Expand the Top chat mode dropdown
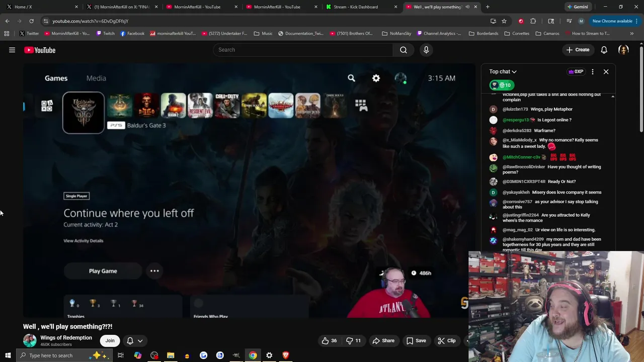The height and width of the screenshot is (362, 644). pyautogui.click(x=503, y=72)
